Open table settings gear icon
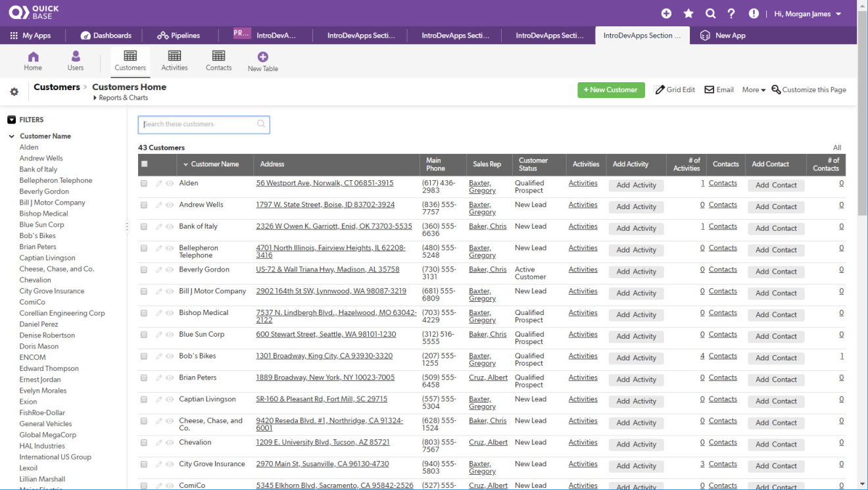 point(14,92)
